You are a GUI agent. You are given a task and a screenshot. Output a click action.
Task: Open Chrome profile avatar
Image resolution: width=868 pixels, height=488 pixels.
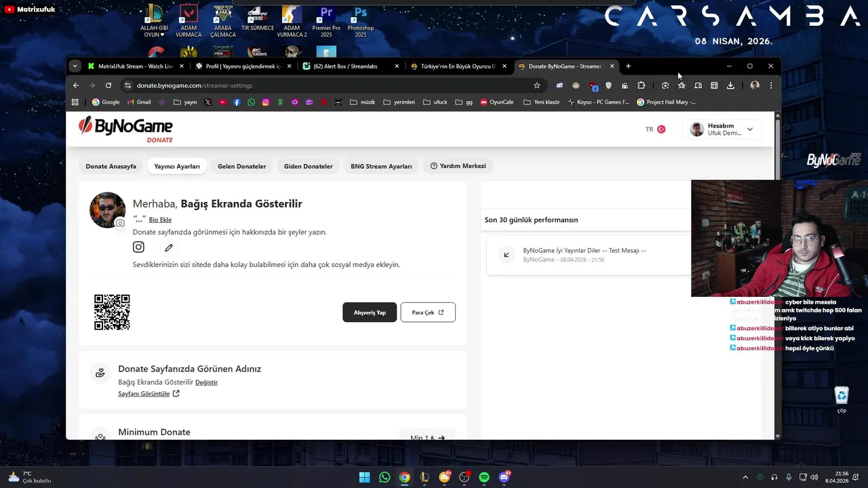pyautogui.click(x=755, y=85)
